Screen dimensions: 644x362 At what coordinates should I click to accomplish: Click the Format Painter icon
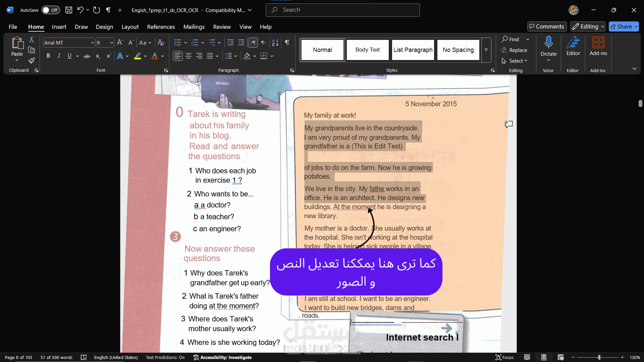click(32, 61)
